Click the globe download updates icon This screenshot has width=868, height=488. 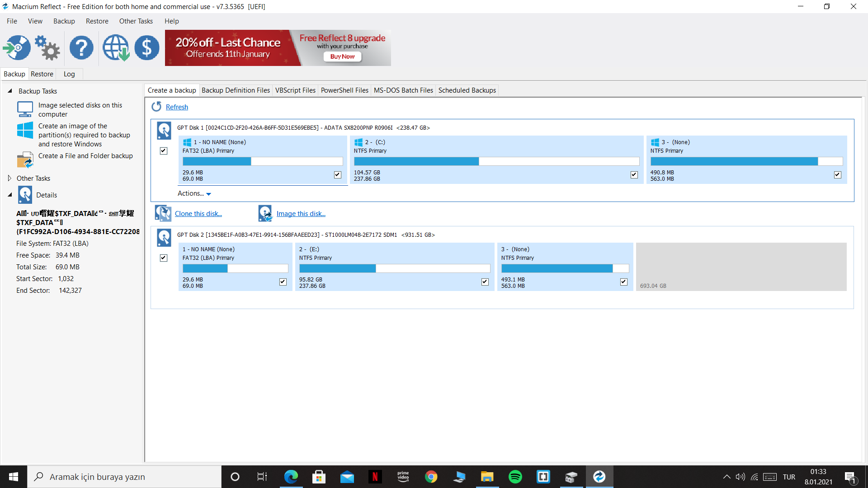pos(116,47)
